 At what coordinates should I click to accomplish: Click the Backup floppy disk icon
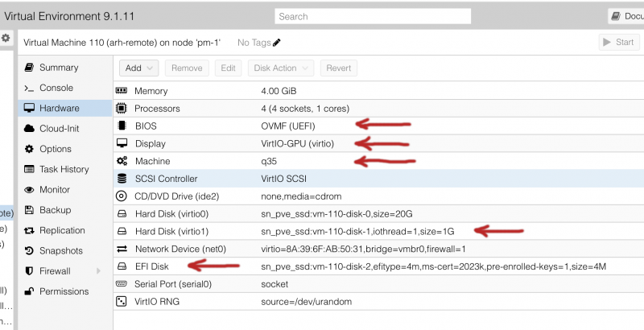[29, 210]
